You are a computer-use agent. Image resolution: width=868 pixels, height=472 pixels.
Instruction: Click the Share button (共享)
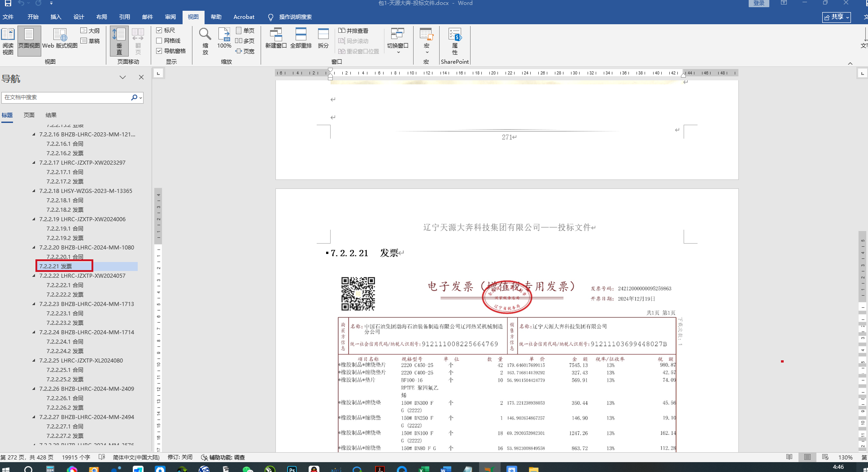(x=837, y=17)
